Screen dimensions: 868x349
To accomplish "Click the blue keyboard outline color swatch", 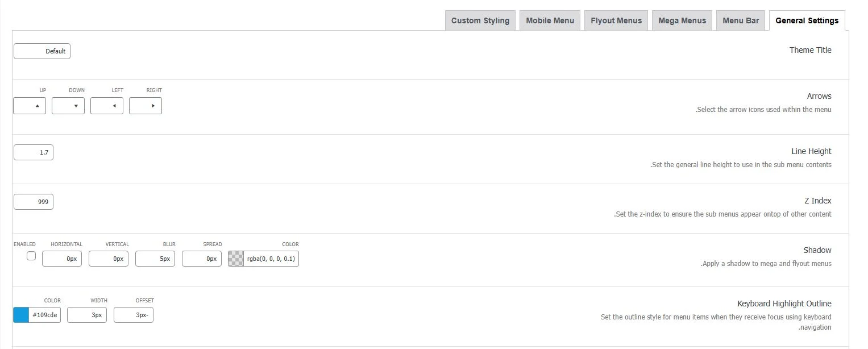I will point(21,315).
